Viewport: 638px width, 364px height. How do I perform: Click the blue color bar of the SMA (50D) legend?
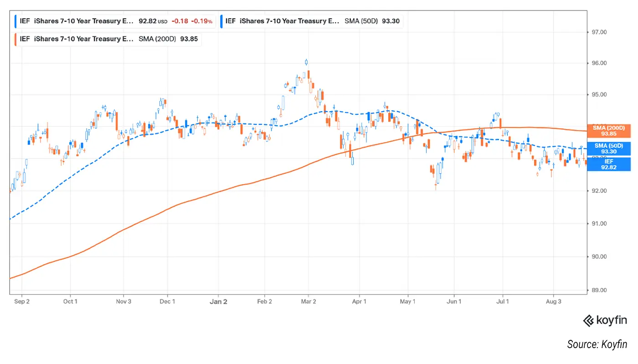(x=221, y=21)
